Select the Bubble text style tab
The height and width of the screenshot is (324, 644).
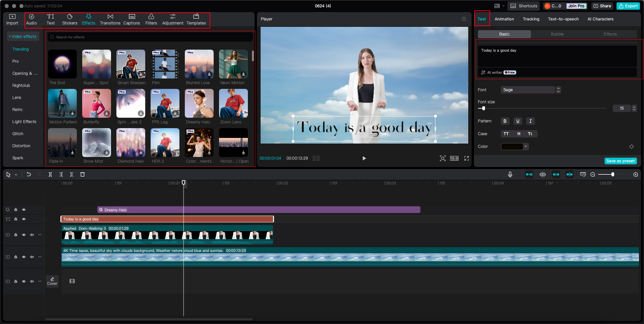[557, 34]
